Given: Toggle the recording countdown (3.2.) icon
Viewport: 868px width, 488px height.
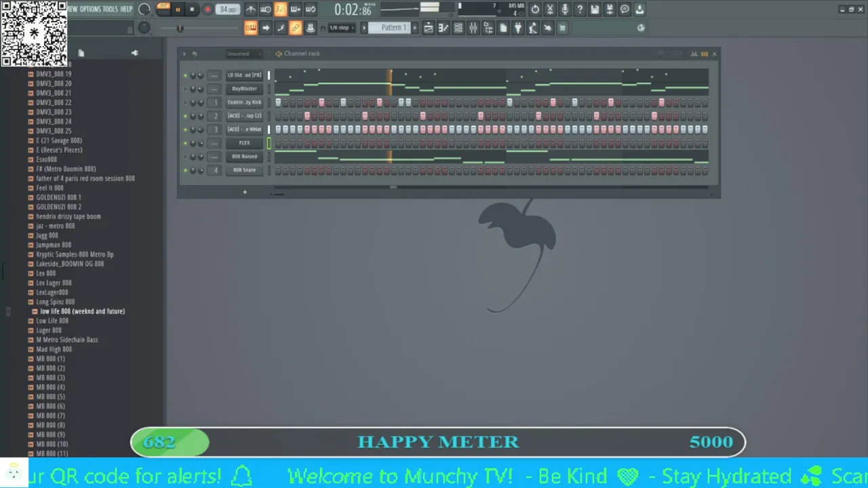Looking at the screenshot, I should tap(281, 9).
